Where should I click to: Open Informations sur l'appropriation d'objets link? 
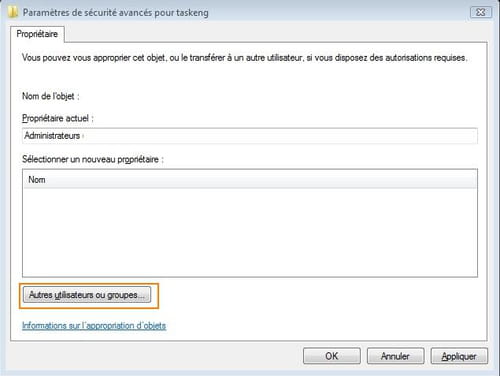[x=94, y=325]
